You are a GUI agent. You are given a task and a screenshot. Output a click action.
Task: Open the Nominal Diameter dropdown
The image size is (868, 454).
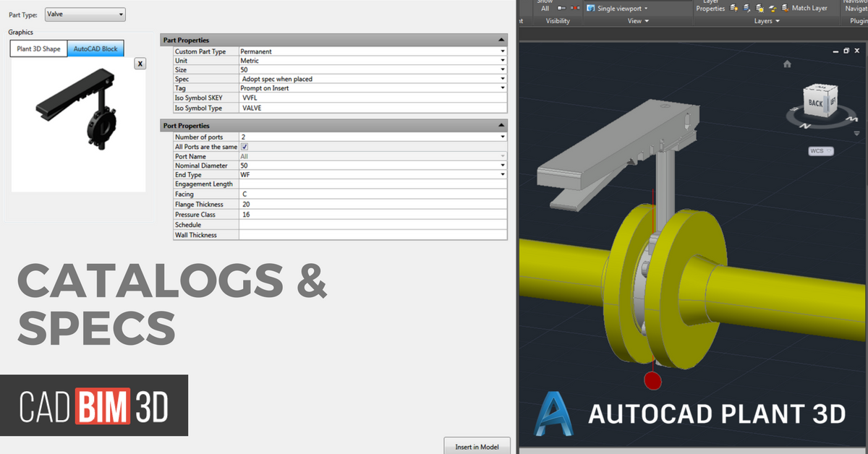(503, 166)
